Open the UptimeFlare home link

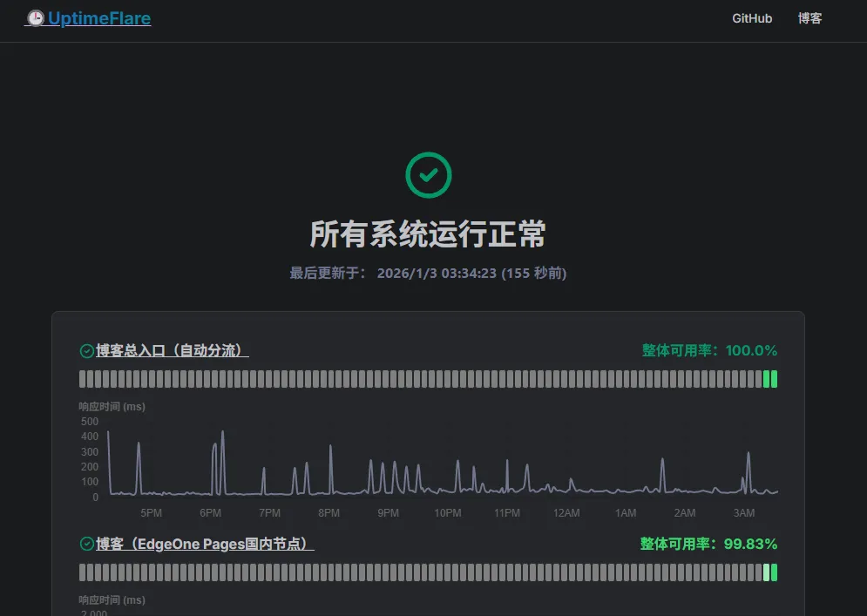pyautogui.click(x=99, y=18)
